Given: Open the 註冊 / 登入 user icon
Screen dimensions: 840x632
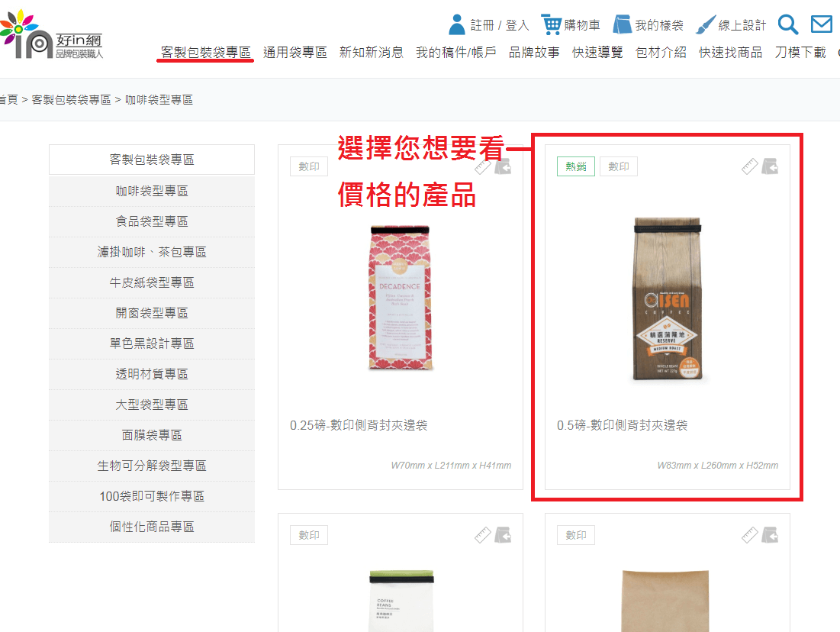Looking at the screenshot, I should (457, 24).
